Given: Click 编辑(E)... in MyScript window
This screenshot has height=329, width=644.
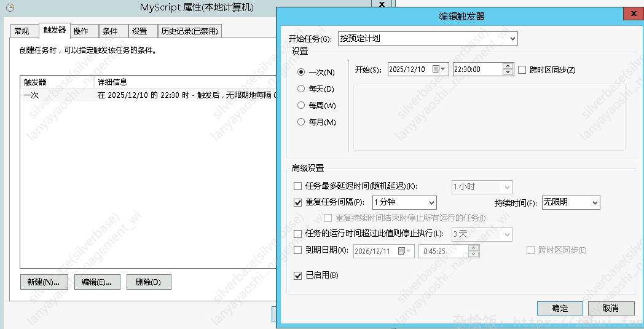Looking at the screenshot, I should click(97, 282).
